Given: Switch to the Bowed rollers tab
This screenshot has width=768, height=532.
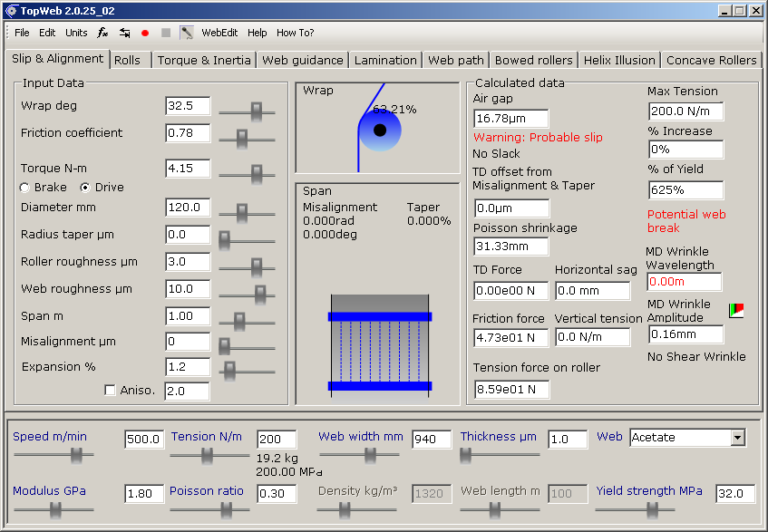Looking at the screenshot, I should click(x=534, y=60).
